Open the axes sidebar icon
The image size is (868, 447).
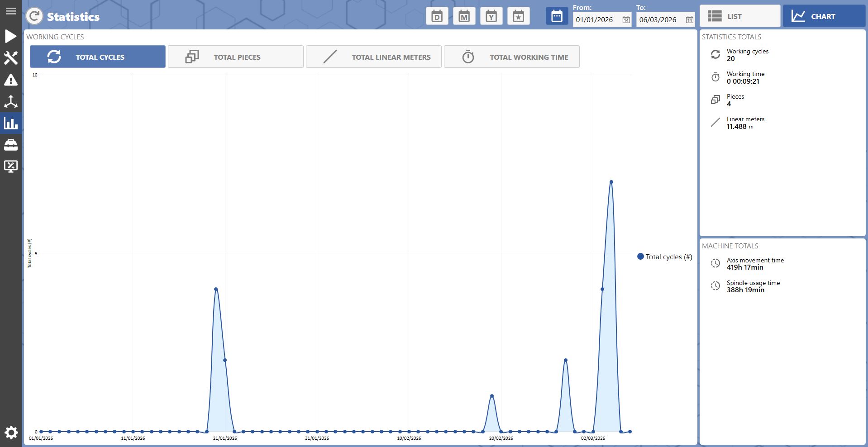point(10,101)
